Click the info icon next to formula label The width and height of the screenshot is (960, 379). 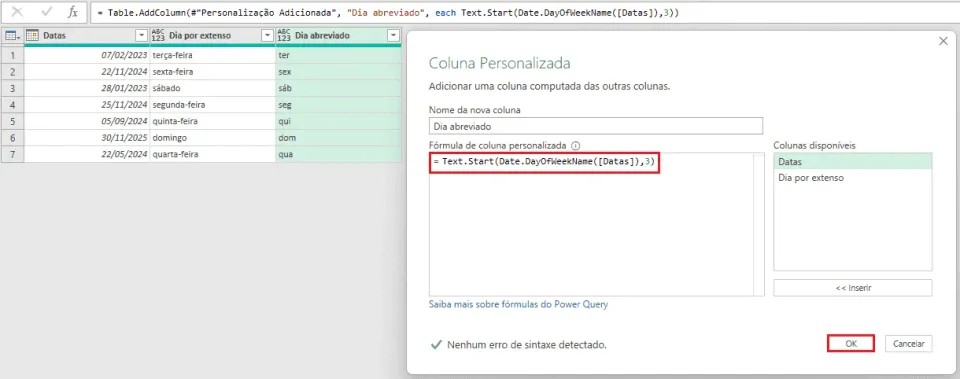click(575, 146)
